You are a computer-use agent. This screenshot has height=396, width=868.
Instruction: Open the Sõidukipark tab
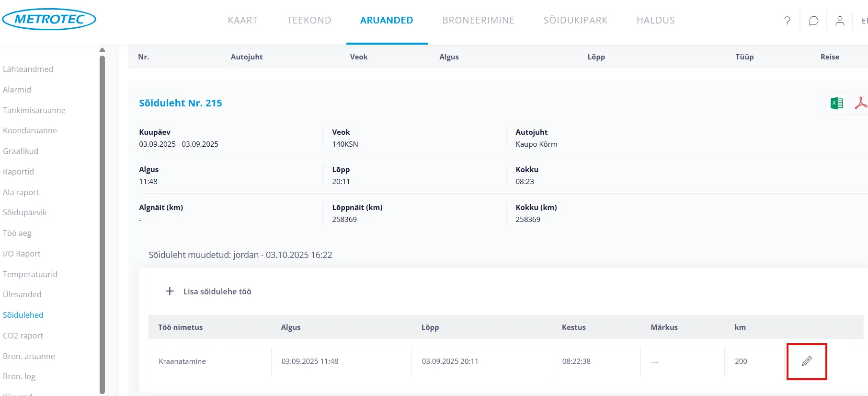pos(575,20)
